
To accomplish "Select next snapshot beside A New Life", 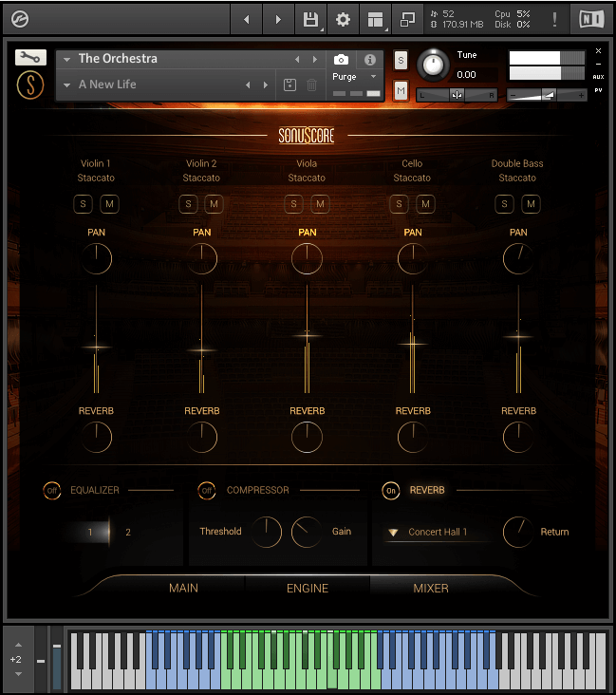I will [x=266, y=85].
